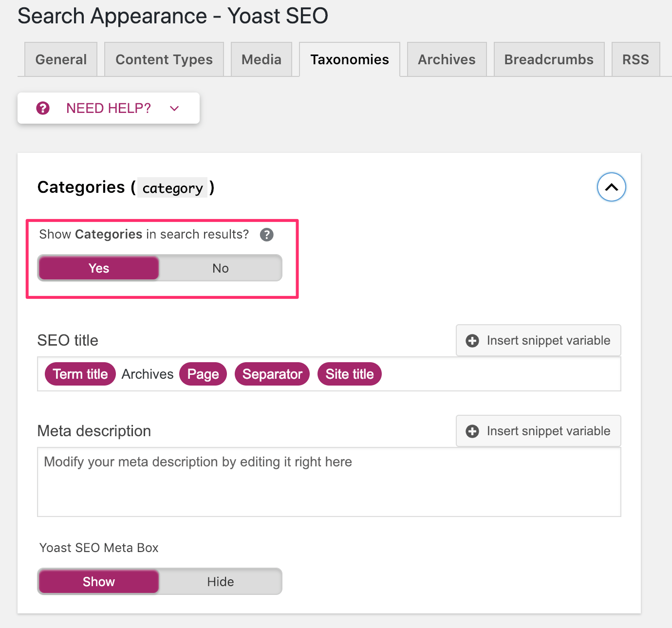Click the help icon beside Show Categories question
The width and height of the screenshot is (672, 628).
pyautogui.click(x=266, y=235)
